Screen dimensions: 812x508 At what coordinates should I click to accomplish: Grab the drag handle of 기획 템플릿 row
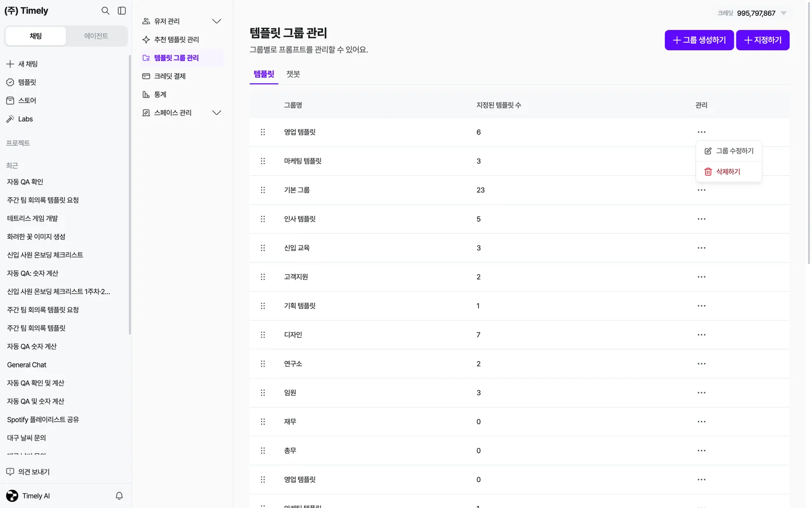[263, 306]
